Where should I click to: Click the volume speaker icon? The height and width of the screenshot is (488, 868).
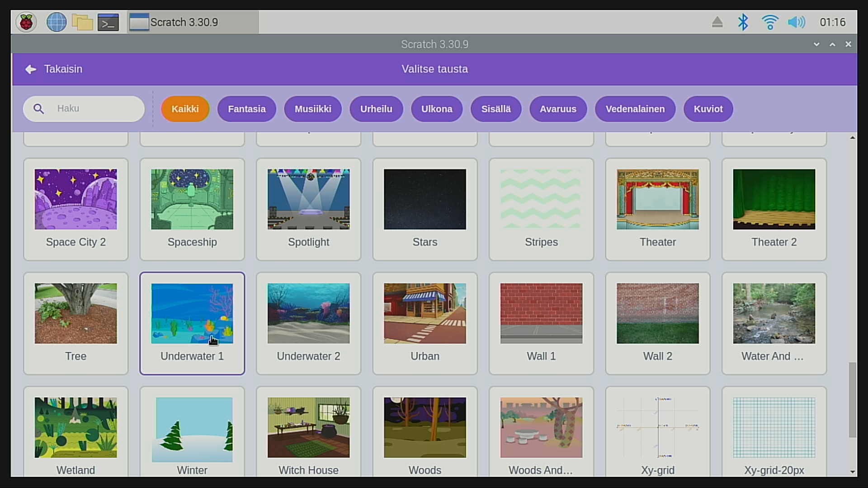click(x=796, y=22)
